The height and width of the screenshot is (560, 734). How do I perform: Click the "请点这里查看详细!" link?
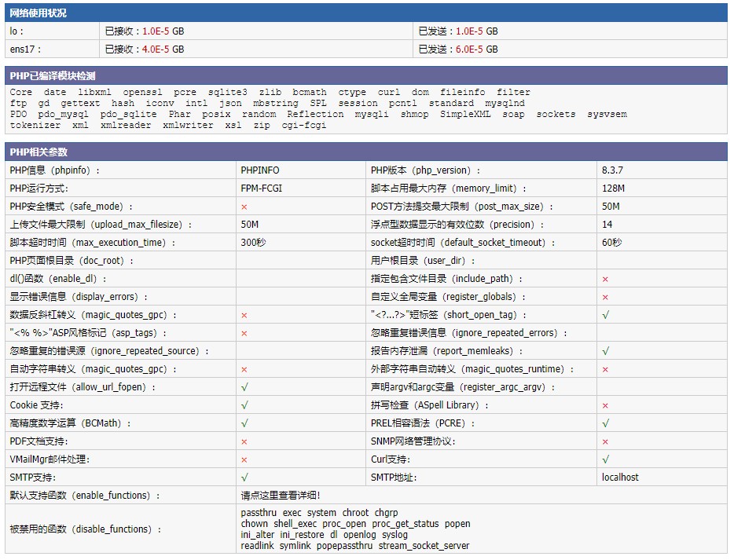[x=281, y=496]
